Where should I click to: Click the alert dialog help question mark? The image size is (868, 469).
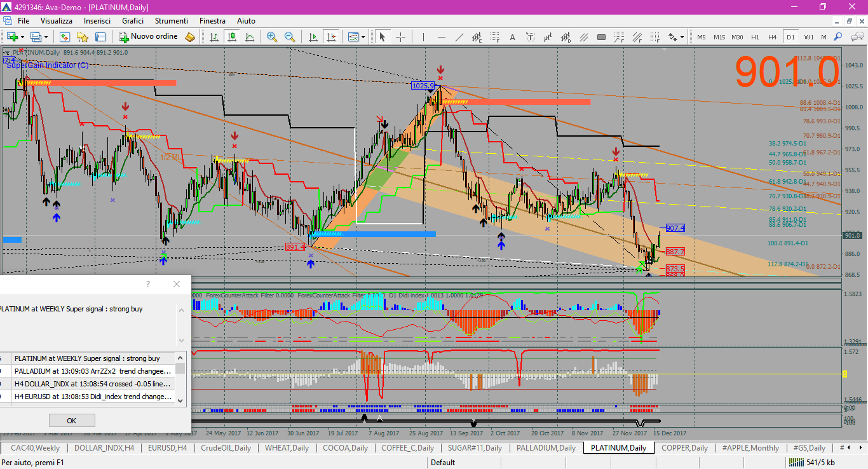pos(148,284)
